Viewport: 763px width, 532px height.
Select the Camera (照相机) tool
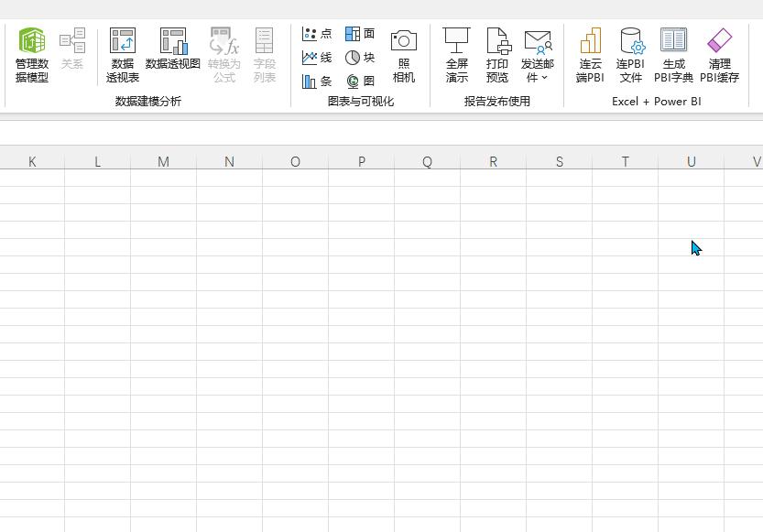tap(404, 53)
